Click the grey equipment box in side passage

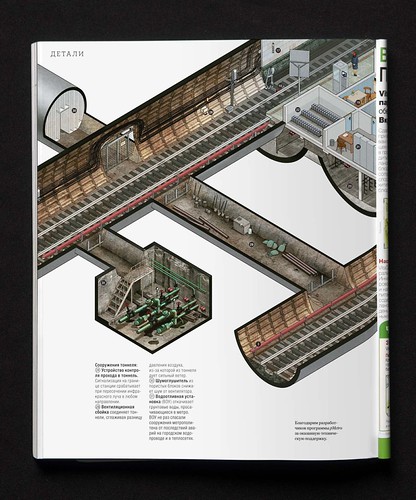241,225
